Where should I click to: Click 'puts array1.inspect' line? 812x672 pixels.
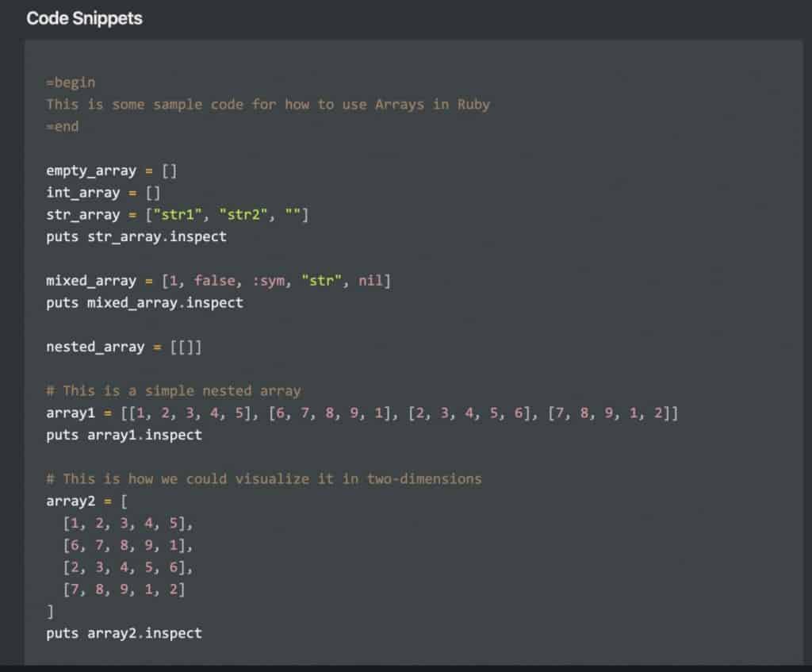[124, 435]
